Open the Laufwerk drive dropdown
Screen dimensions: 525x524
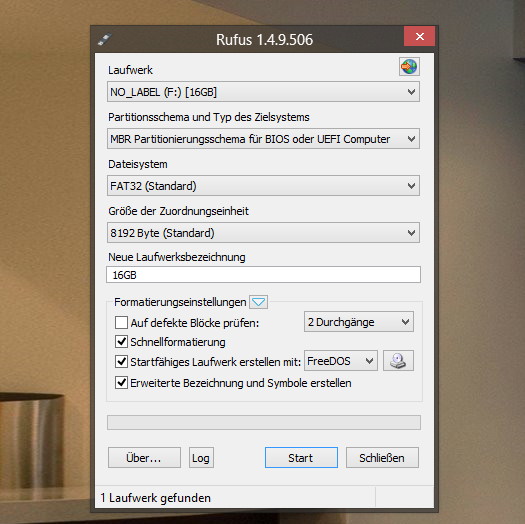(263, 92)
